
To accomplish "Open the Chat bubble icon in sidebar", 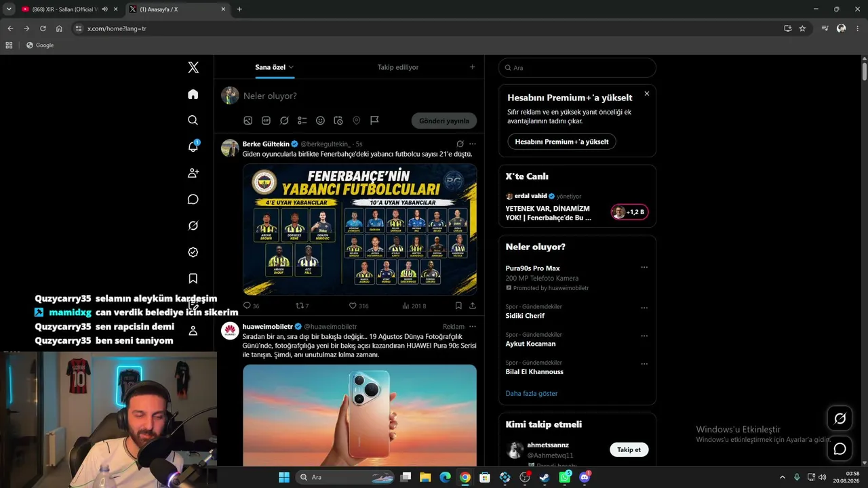I will coord(193,199).
